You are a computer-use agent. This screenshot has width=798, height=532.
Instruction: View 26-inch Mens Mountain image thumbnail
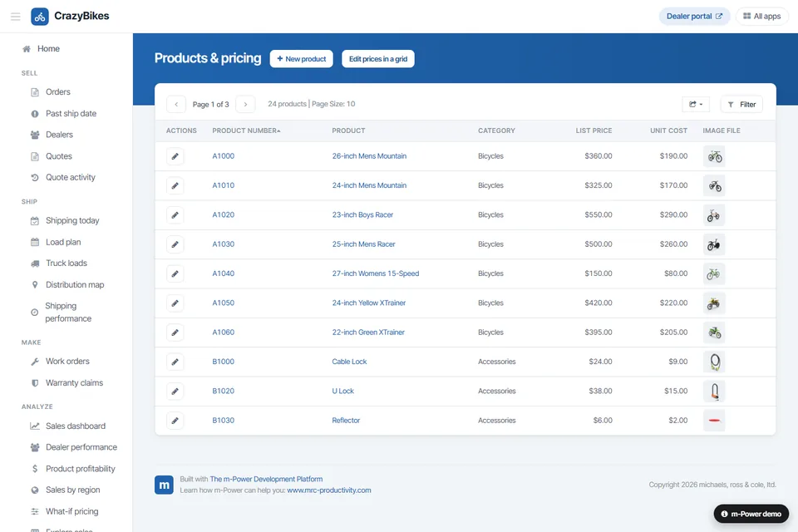tap(714, 156)
